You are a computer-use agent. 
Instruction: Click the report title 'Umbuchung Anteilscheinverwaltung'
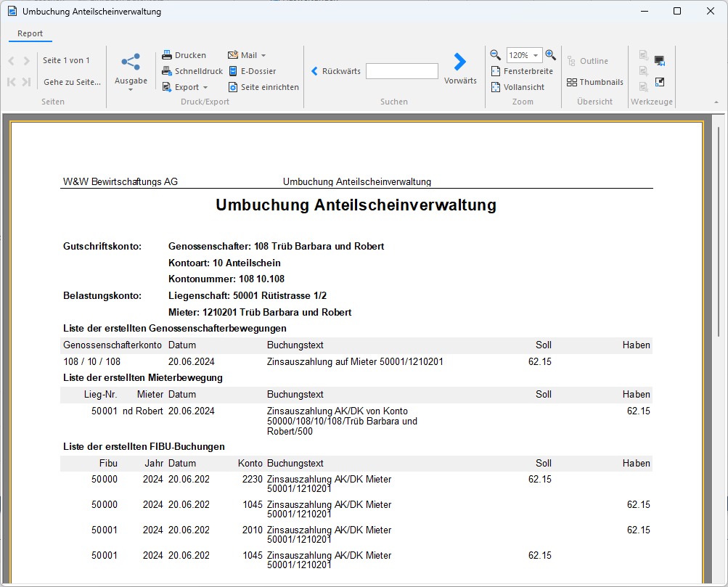pos(356,205)
